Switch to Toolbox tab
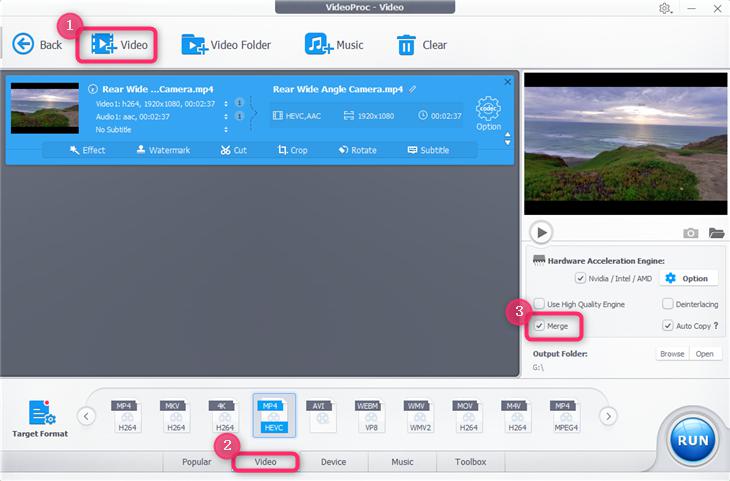 click(471, 461)
